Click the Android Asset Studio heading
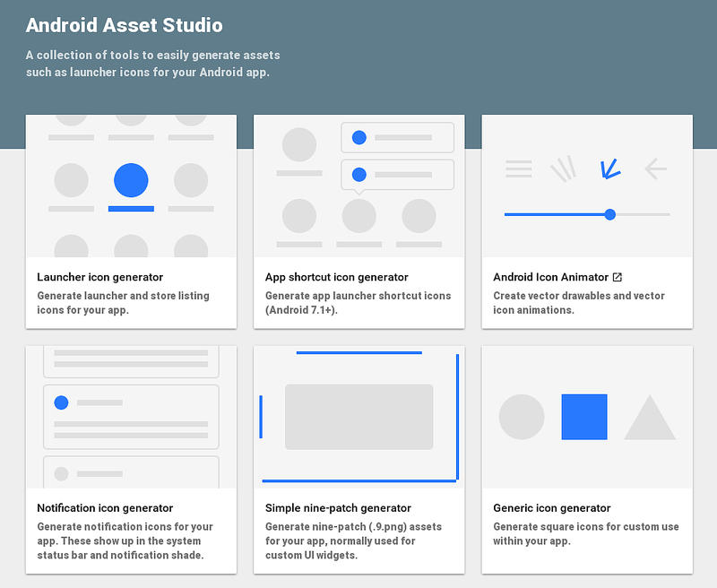 pyautogui.click(x=123, y=25)
